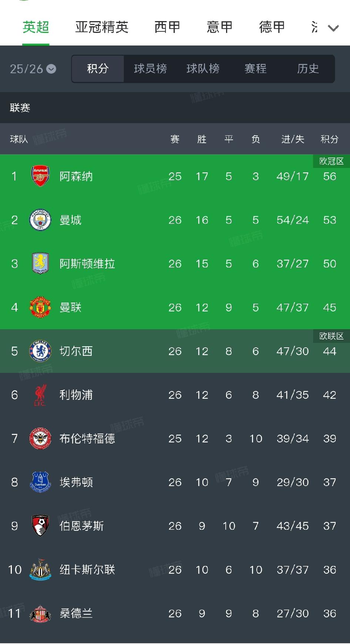350x644 pixels.
Task: Switch to the 西甲 league tab
Action: tap(167, 27)
